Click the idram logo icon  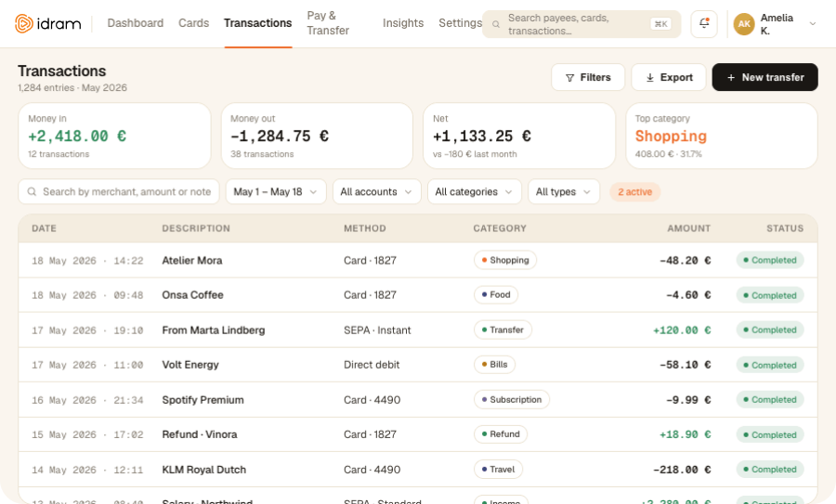tap(24, 23)
